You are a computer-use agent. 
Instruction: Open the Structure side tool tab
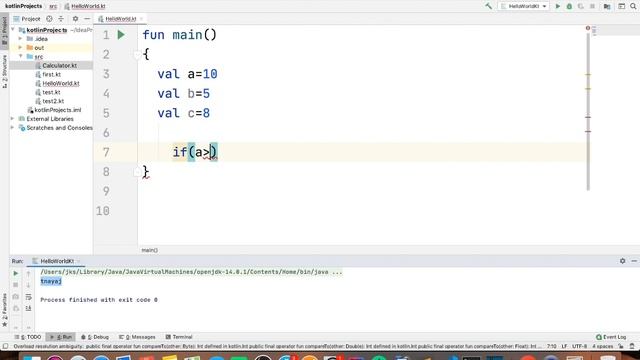point(4,71)
